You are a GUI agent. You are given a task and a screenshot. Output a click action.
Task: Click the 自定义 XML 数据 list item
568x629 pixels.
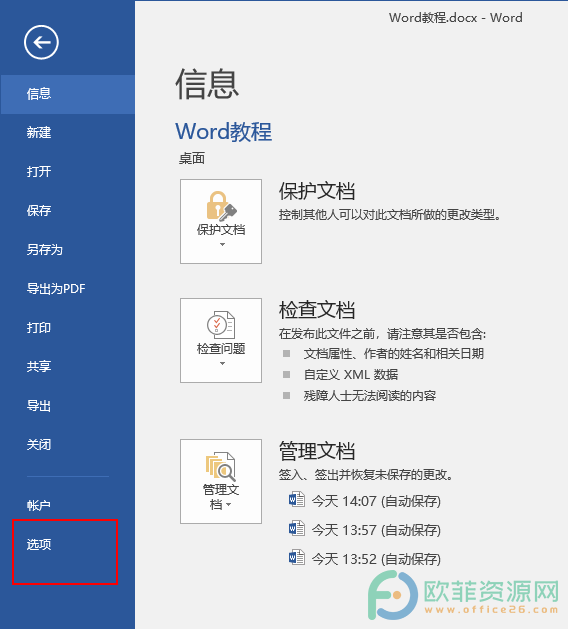(x=351, y=375)
